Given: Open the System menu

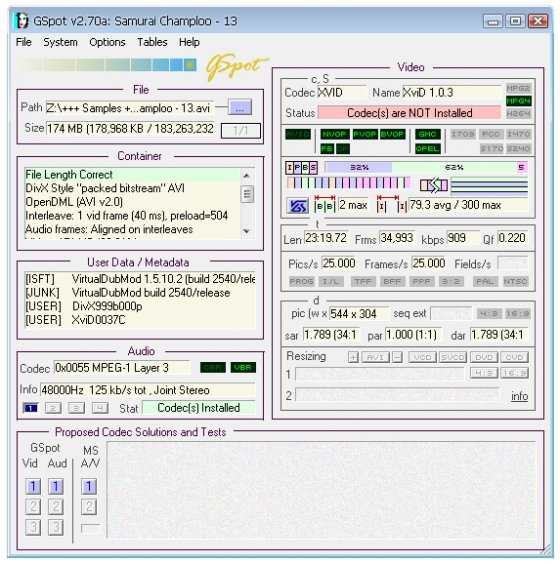Looking at the screenshot, I should pyautogui.click(x=60, y=42).
